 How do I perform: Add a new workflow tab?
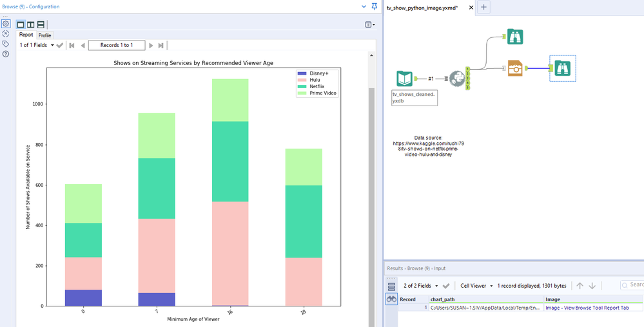click(x=484, y=7)
